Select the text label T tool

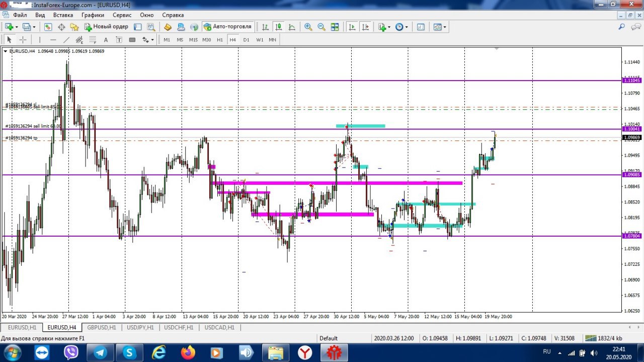point(119,40)
